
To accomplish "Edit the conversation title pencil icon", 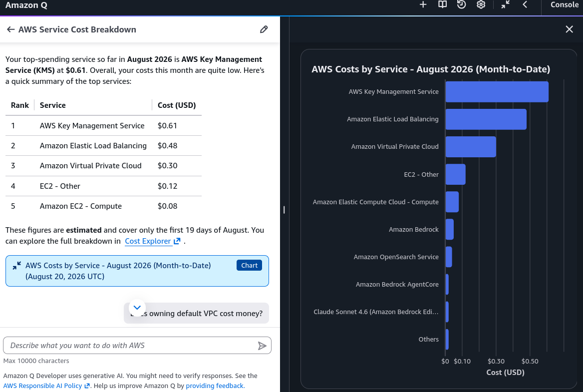I will 264,29.
